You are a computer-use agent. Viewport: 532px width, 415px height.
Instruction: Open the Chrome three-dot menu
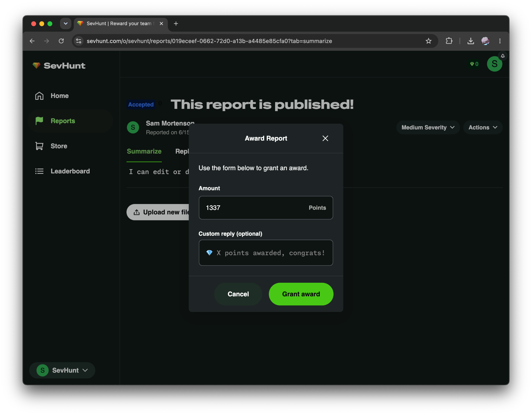click(500, 41)
